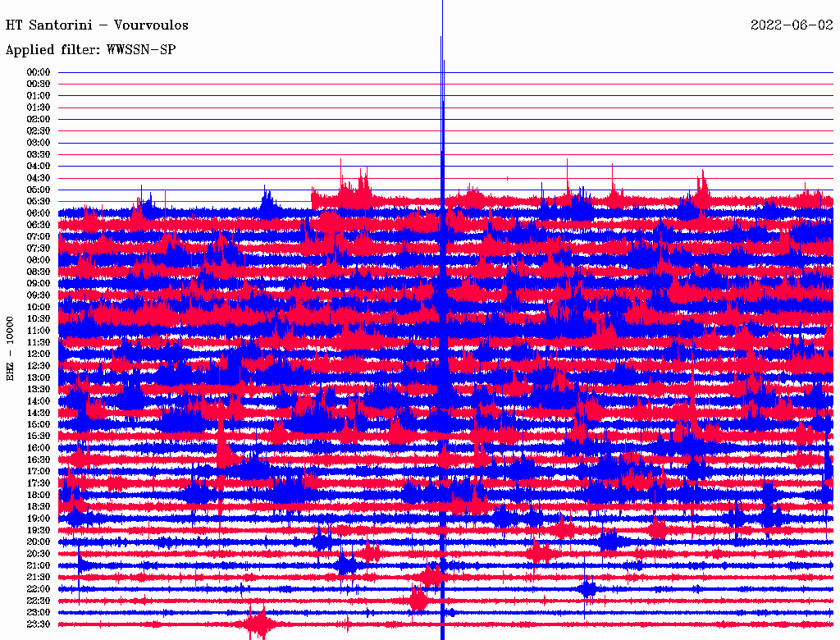Click the blue seismic burst on the 22:00 trace

point(588,589)
